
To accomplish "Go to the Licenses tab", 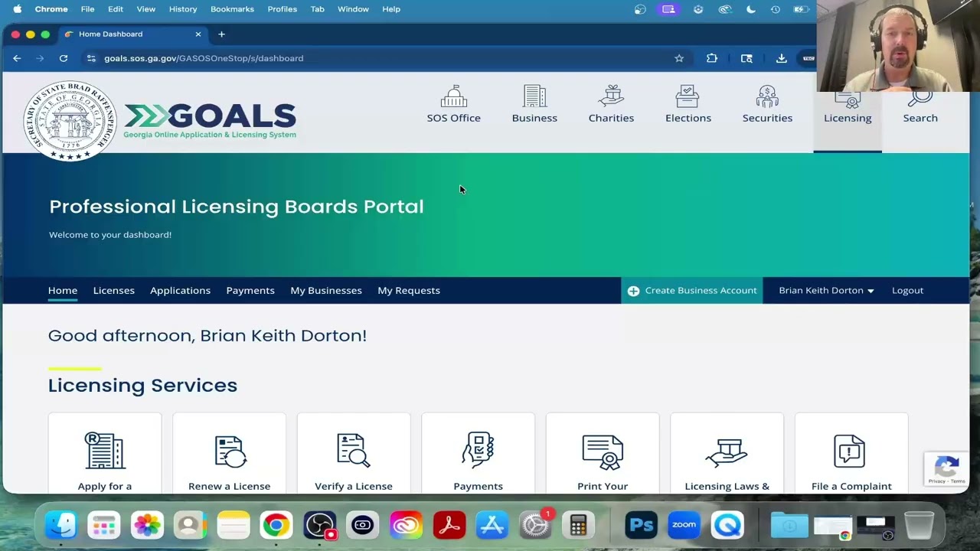I will click(x=114, y=291).
